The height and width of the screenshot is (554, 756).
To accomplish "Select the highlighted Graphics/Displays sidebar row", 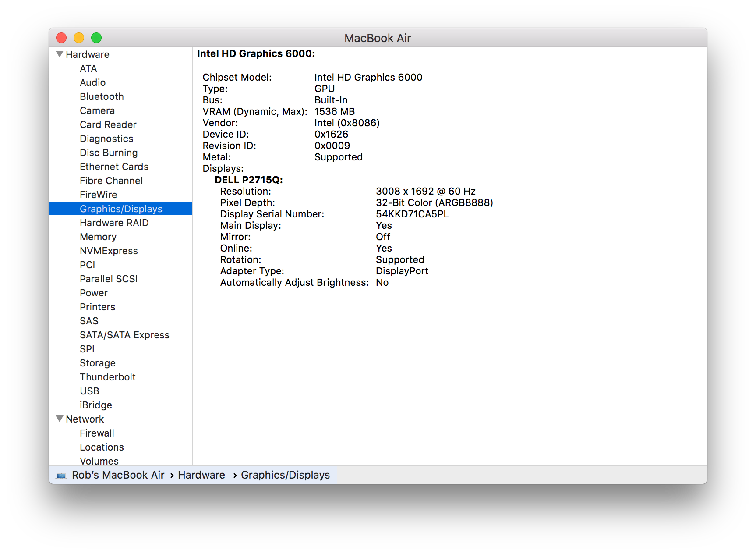I will click(x=120, y=209).
